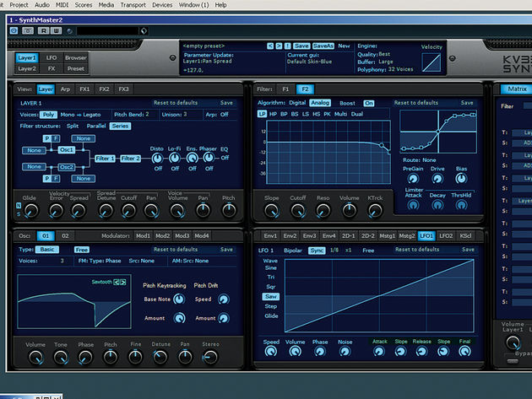Adjust the Disto effect knob

click(x=157, y=158)
